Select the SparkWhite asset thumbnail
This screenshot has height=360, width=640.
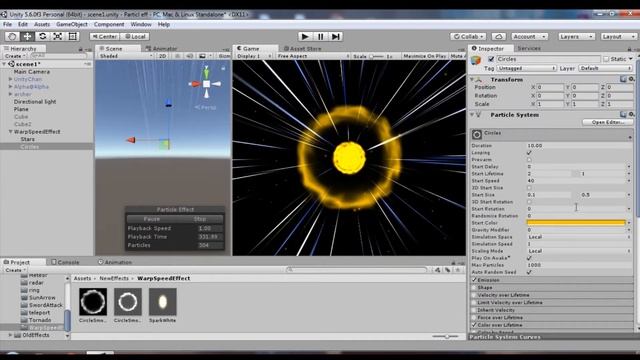click(162, 302)
